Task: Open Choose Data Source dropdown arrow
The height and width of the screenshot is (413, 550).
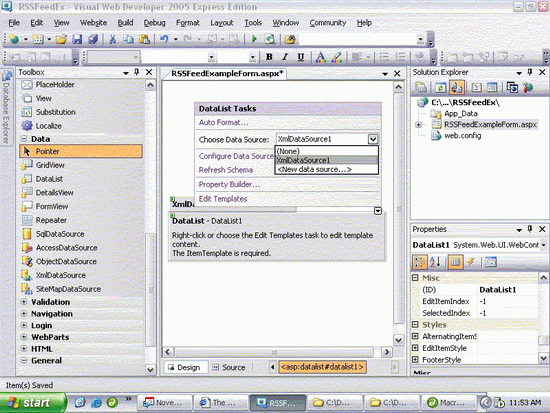Action: 373,139
